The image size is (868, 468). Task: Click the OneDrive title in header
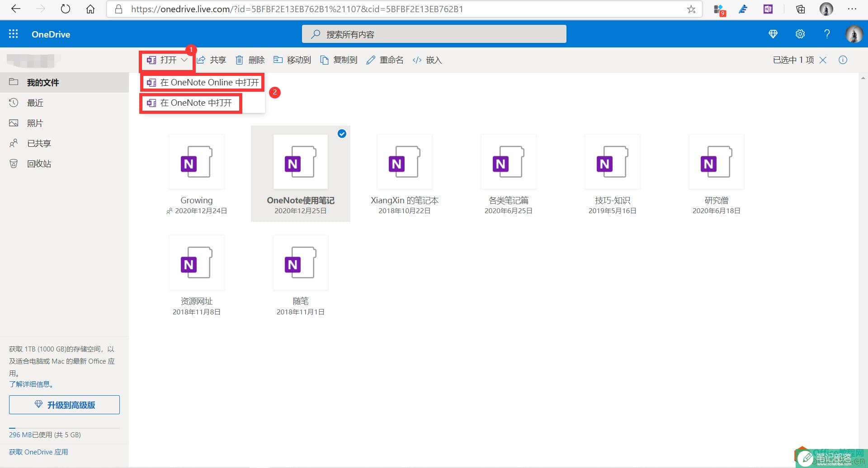click(x=51, y=34)
